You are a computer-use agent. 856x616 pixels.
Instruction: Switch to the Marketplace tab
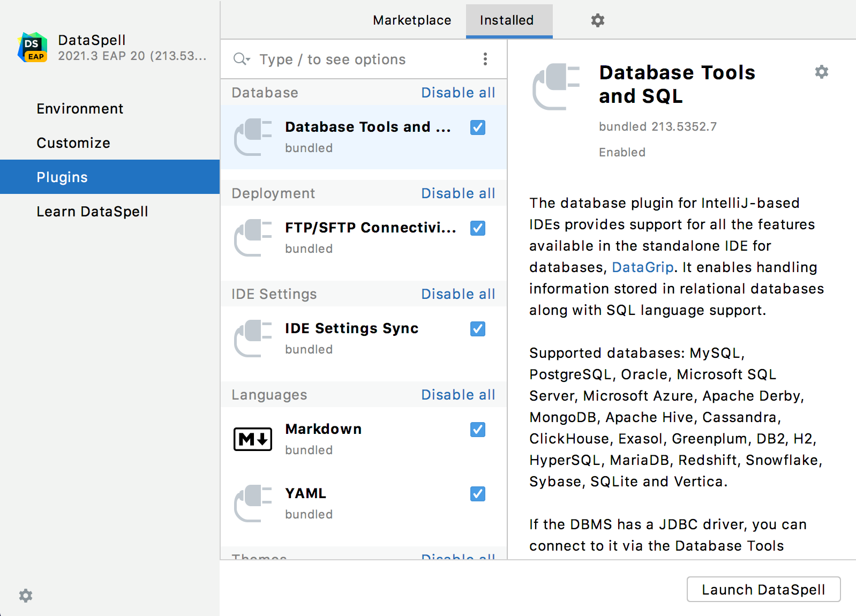coord(412,20)
